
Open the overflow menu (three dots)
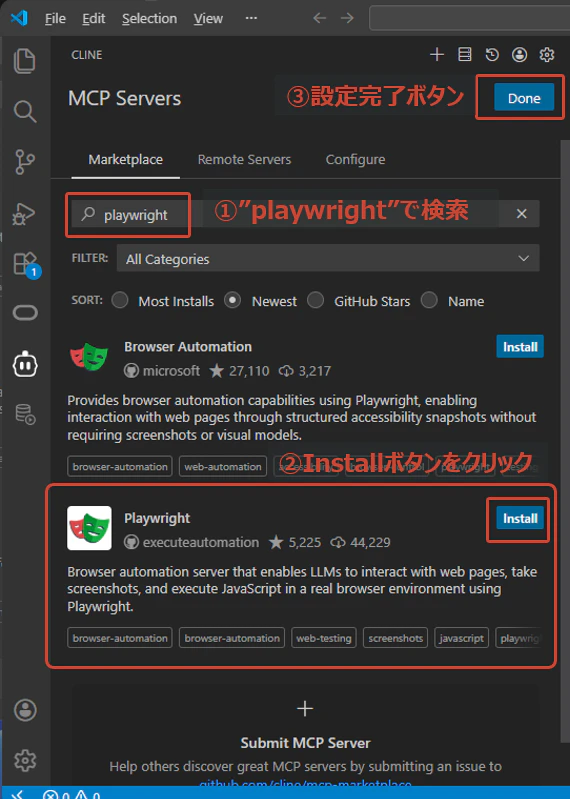point(251,18)
